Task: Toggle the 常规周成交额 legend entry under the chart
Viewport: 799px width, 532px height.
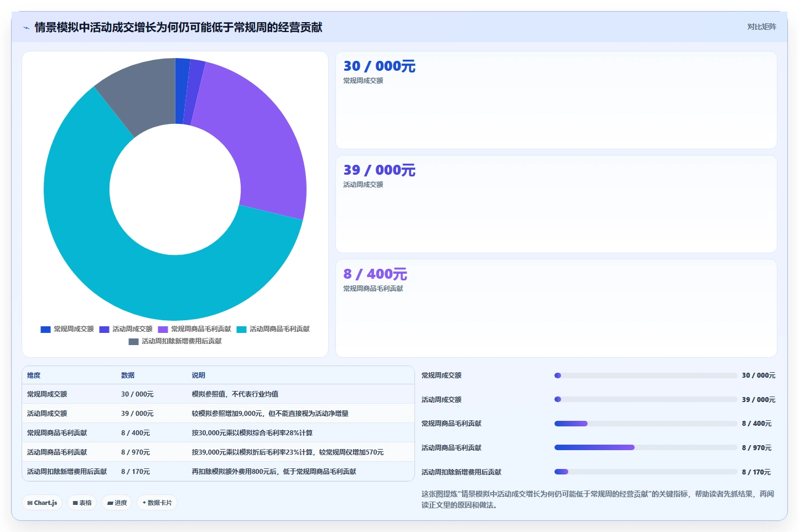Action: [68, 329]
